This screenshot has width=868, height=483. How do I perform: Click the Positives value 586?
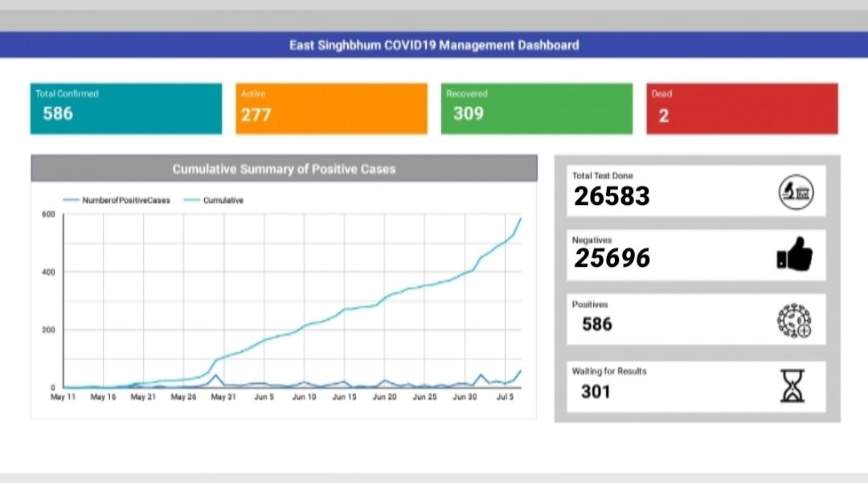(x=596, y=324)
